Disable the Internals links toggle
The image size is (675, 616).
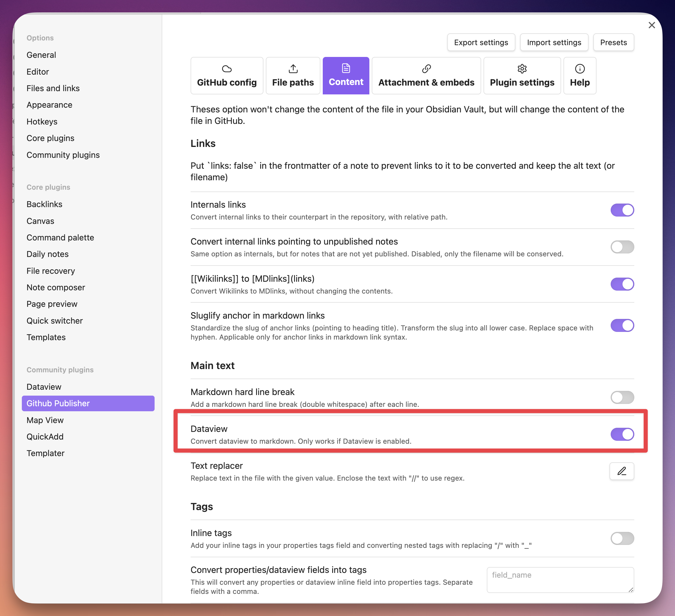622,210
